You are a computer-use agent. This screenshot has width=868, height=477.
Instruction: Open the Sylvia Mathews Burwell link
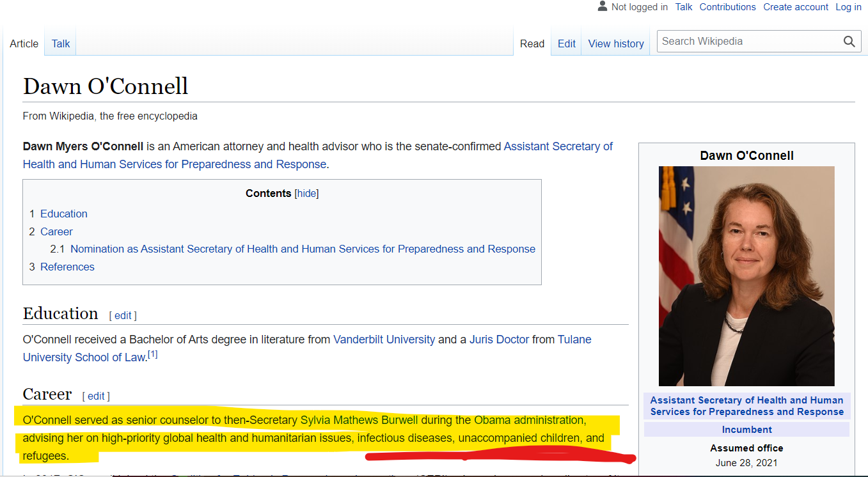359,420
